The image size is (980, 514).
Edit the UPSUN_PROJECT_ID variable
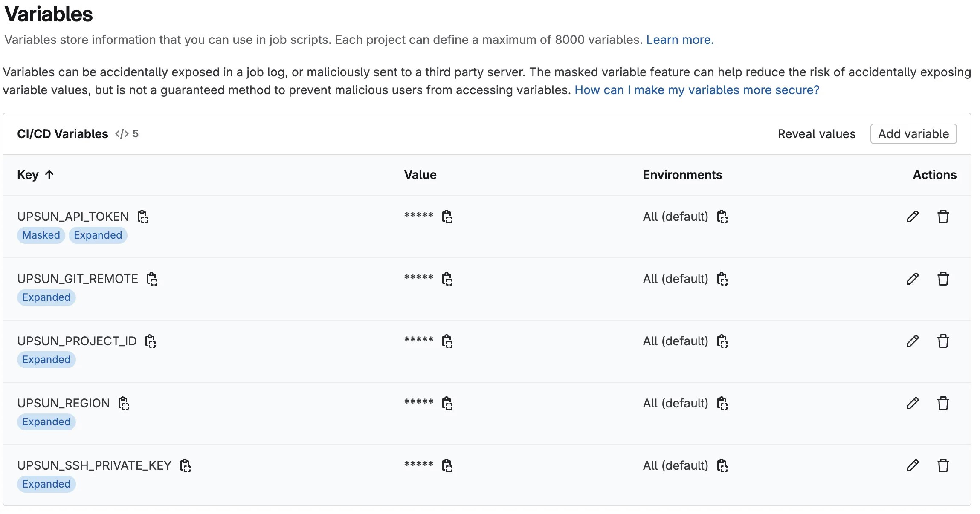pos(912,341)
